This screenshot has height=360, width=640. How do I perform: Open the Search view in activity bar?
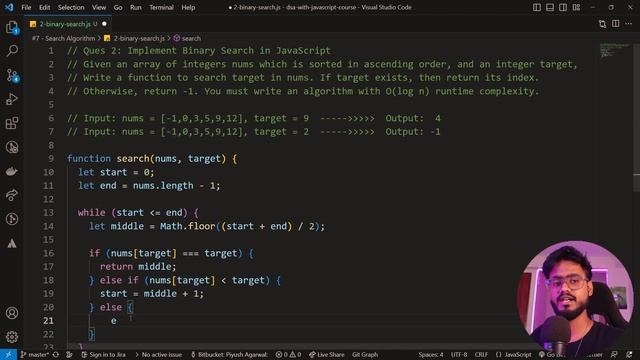coord(12,51)
